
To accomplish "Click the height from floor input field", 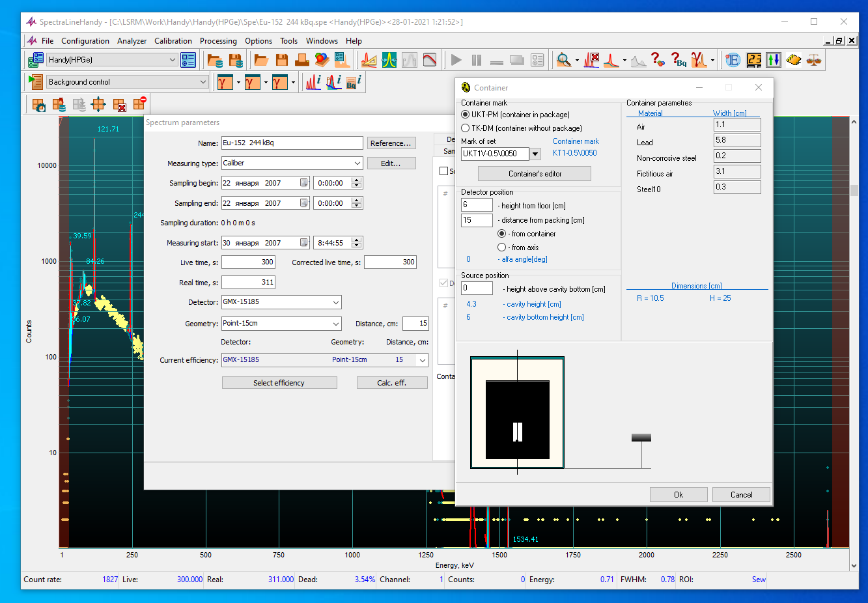I will (x=477, y=205).
